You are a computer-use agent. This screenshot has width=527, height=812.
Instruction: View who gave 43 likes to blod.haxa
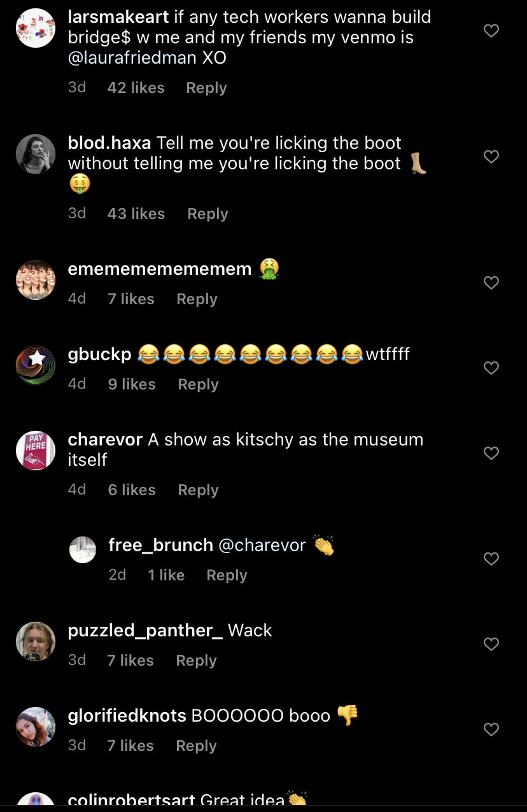click(136, 214)
